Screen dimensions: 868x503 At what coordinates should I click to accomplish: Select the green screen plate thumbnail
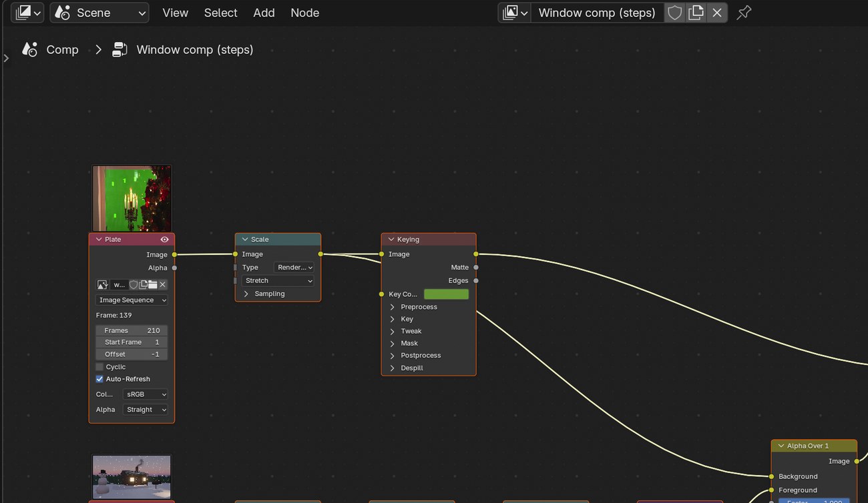[132, 199]
